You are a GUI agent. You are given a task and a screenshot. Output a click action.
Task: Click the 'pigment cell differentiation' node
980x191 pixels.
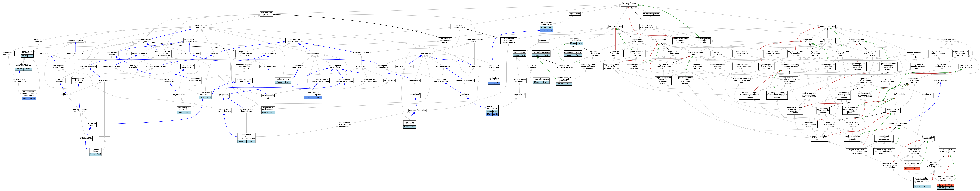pyautogui.click(x=494, y=67)
